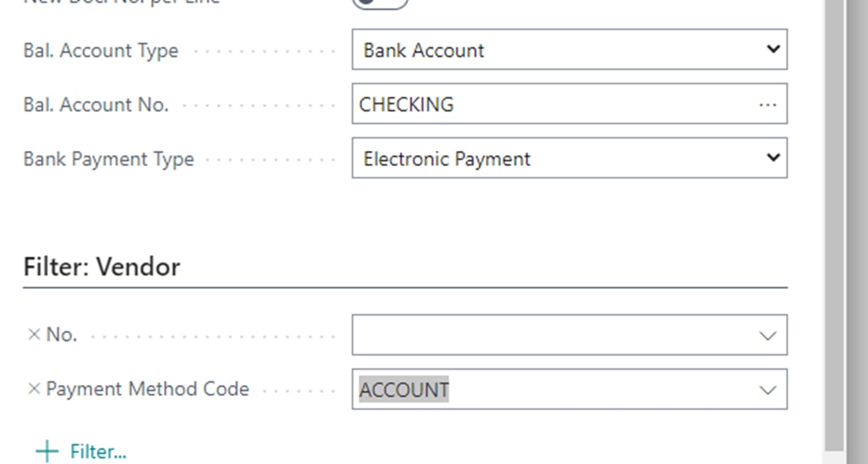Click the ACCOUNT text in Payment Method Code

coord(403,390)
